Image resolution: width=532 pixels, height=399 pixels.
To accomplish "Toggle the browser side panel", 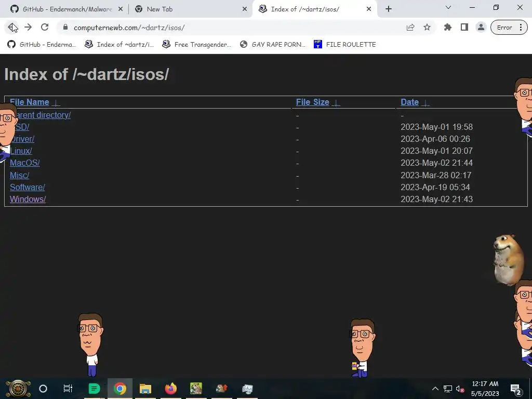I will [x=464, y=28].
